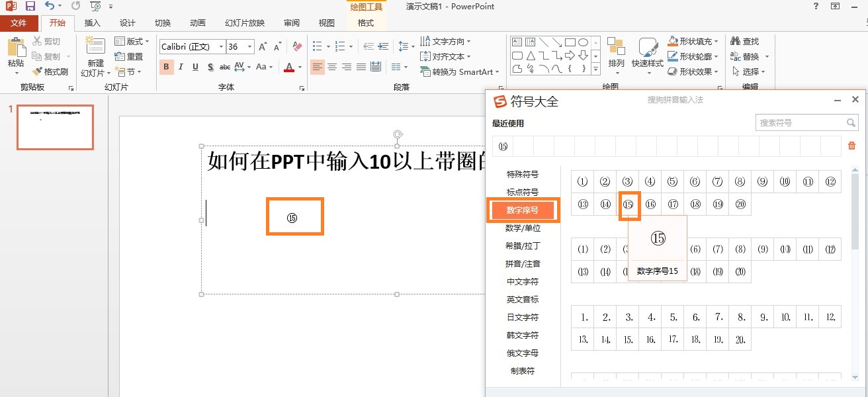868x397 pixels.
Task: Click Find (查找)
Action: [745, 41]
